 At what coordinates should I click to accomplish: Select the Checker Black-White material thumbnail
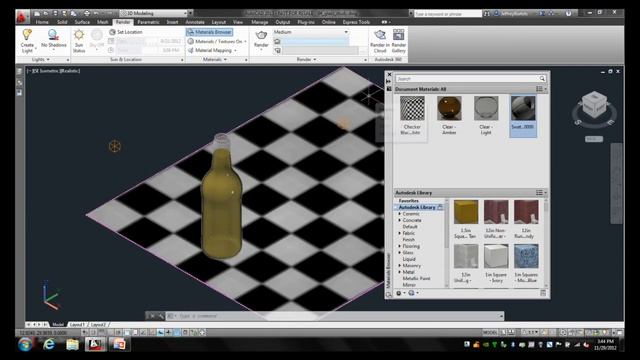point(412,108)
